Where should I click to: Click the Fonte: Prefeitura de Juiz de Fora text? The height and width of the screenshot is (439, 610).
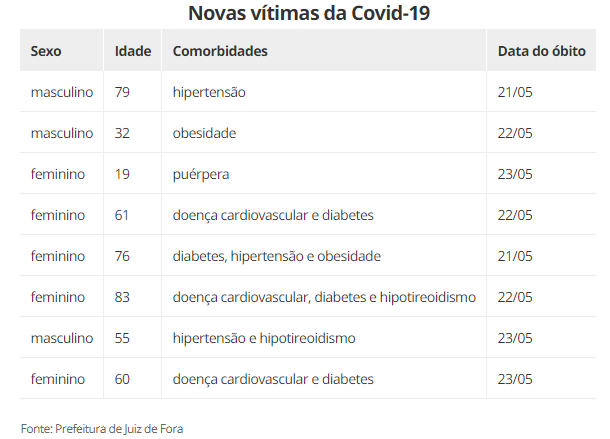102,429
